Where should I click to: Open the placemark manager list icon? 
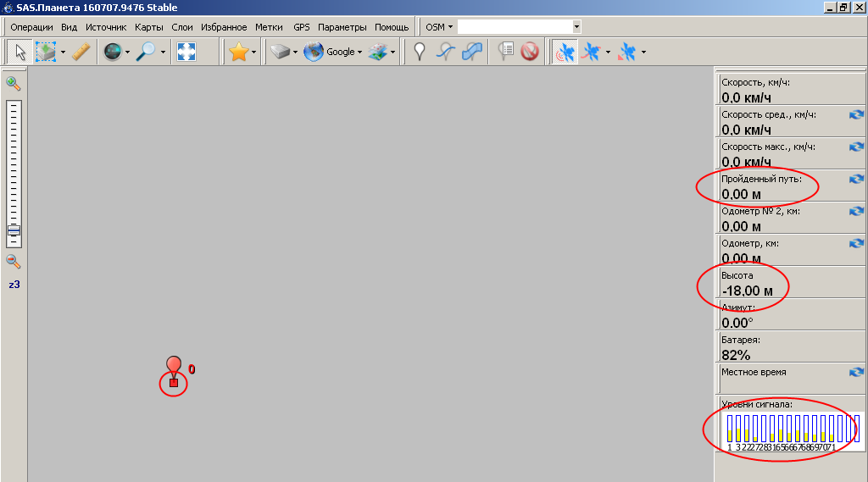pyautogui.click(x=506, y=53)
